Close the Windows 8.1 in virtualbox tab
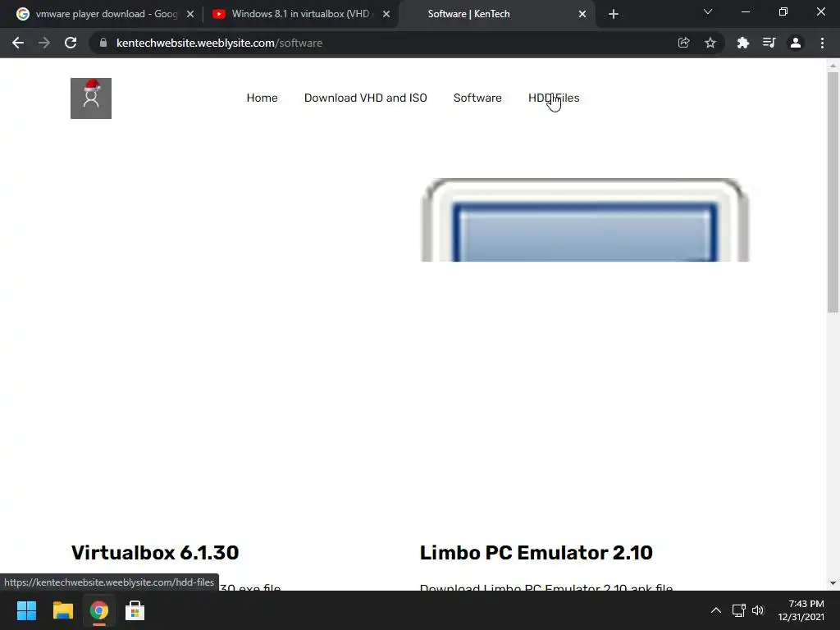 point(386,14)
